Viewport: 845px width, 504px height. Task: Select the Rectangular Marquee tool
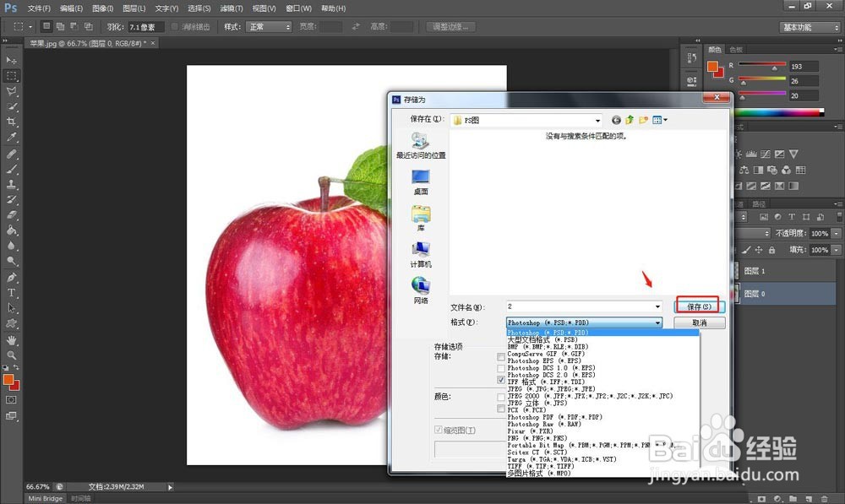[x=11, y=75]
